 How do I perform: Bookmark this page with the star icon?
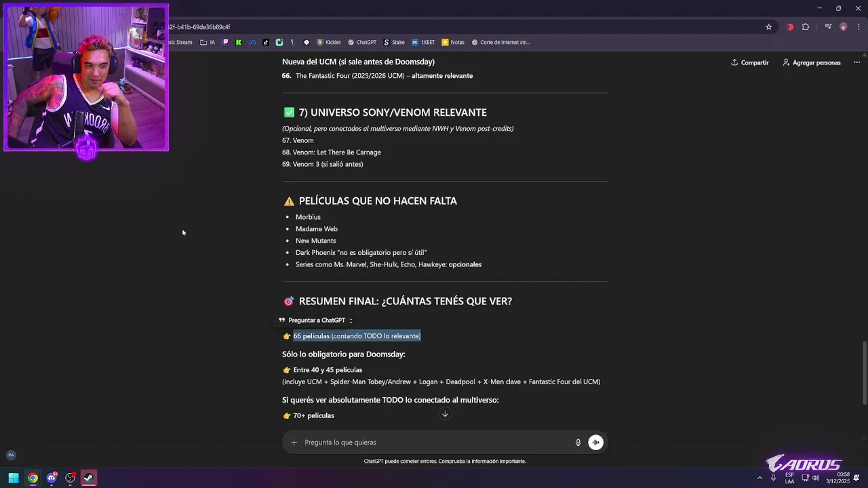click(768, 27)
